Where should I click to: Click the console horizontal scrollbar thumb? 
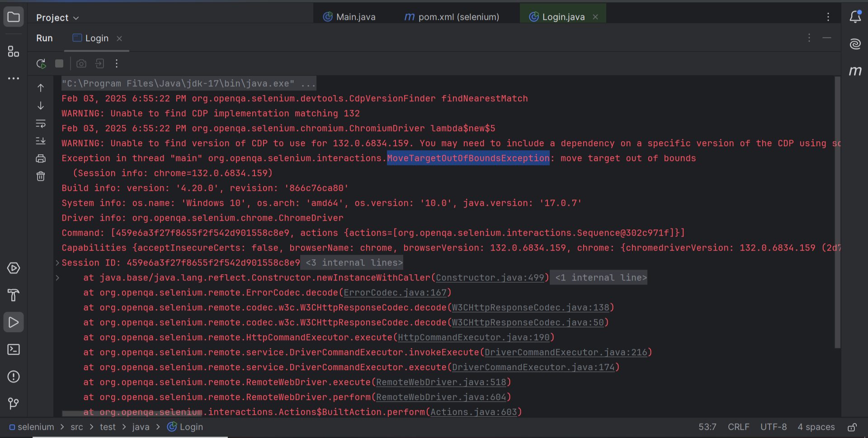click(132, 414)
